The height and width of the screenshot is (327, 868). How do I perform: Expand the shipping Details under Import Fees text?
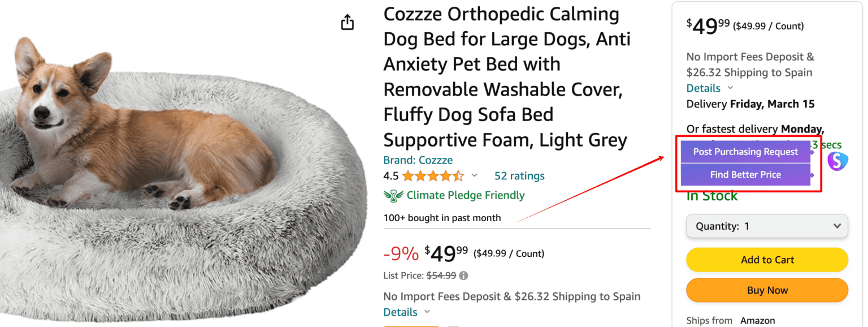[400, 312]
